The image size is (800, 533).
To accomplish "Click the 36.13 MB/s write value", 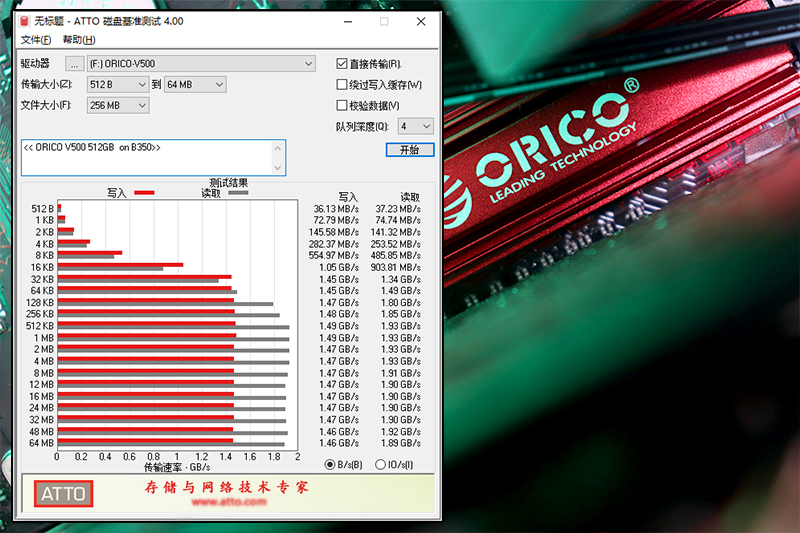I will (336, 209).
